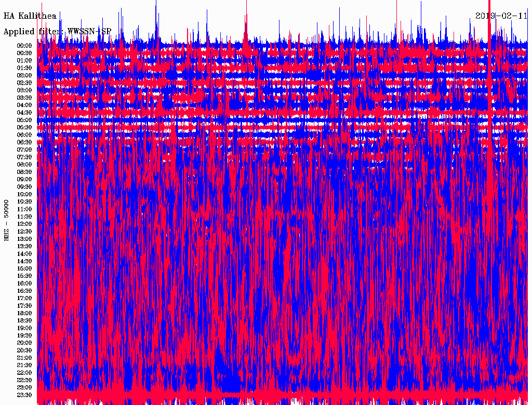Click the '06:30' time label

click(24, 142)
